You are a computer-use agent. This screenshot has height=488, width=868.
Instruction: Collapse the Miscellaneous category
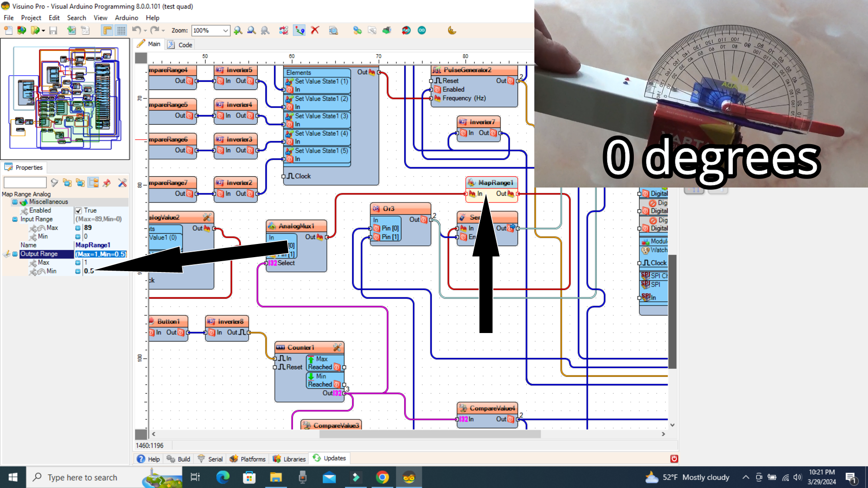tap(15, 202)
